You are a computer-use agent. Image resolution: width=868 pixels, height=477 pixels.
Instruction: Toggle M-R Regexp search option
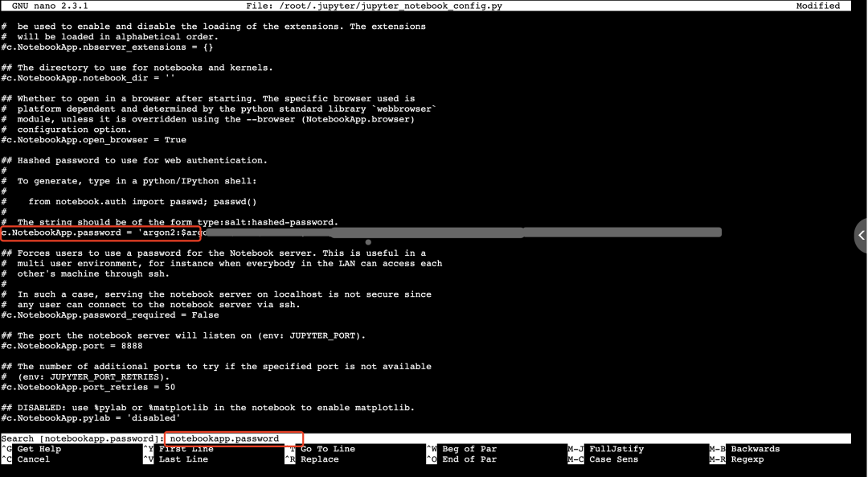point(737,459)
